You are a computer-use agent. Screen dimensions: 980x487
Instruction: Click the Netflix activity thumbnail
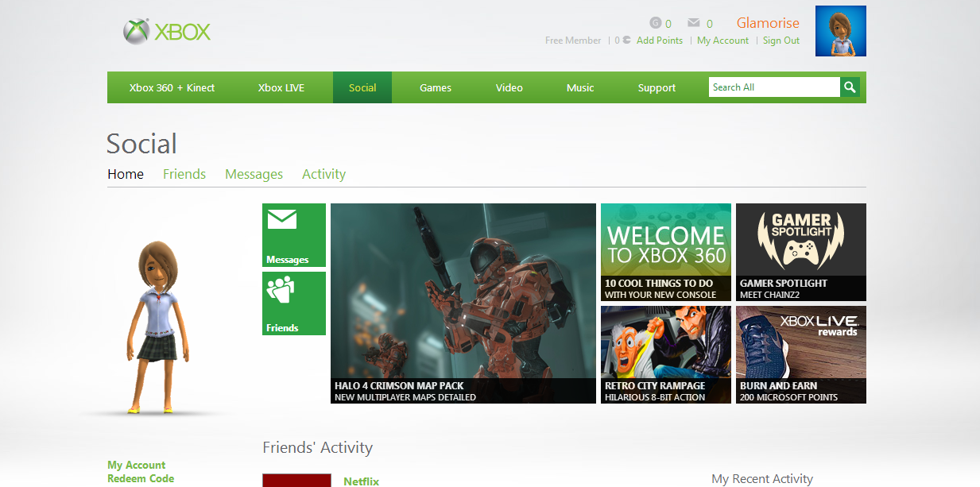click(x=296, y=480)
